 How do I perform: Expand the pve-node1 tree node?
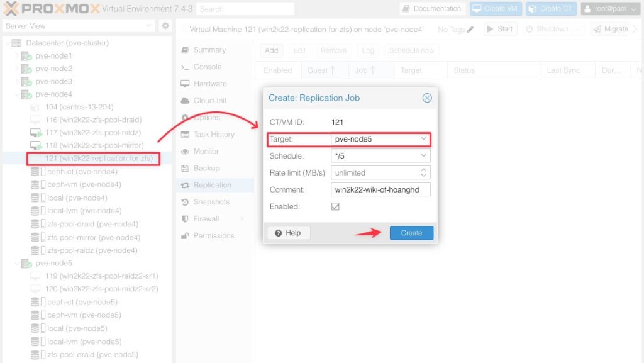(x=17, y=56)
